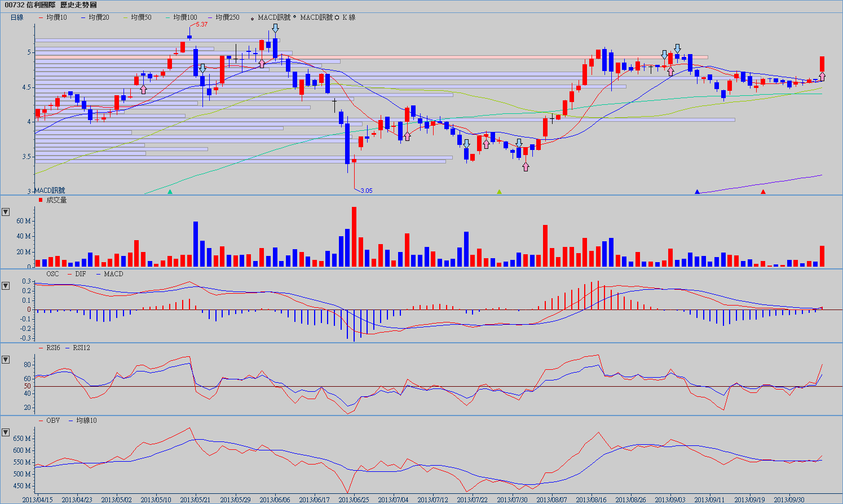The height and width of the screenshot is (504, 843).
Task: Click the blue down-arrow signal above the June peak
Action: tap(275, 28)
